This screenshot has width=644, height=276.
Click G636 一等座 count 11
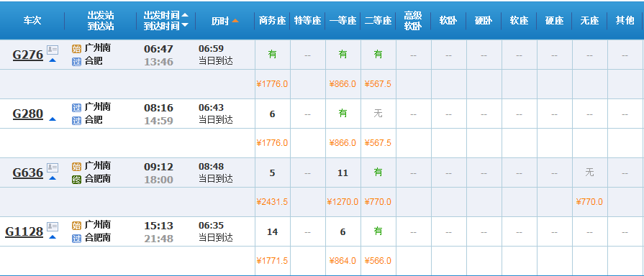tap(343, 173)
